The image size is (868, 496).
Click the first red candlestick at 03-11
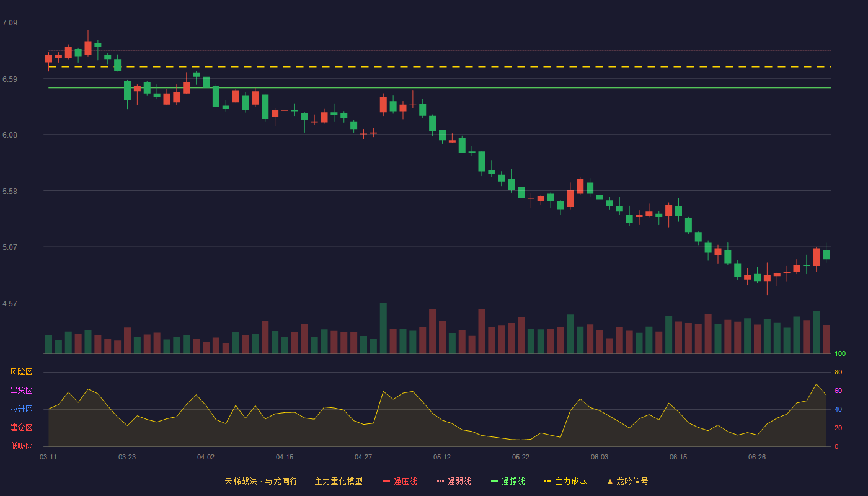[x=48, y=58]
